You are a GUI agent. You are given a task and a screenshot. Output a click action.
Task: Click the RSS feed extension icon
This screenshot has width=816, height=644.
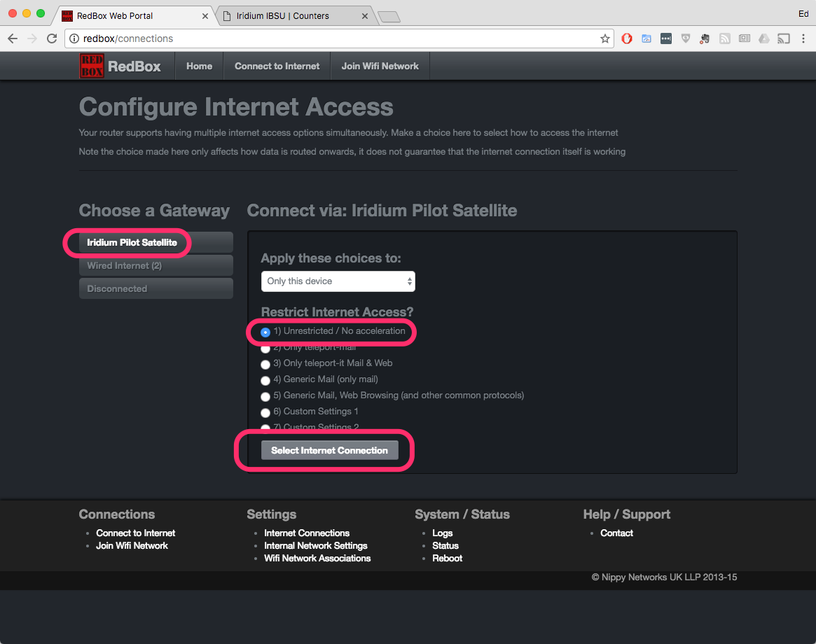click(725, 38)
